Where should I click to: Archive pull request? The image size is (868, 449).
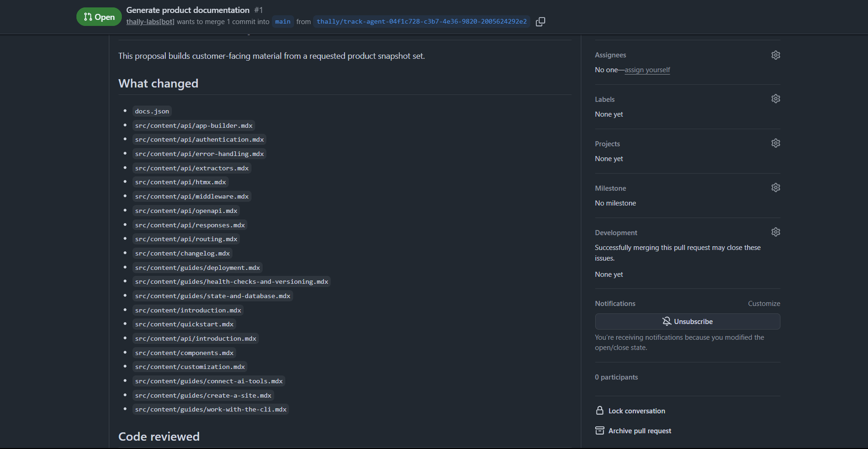[x=633, y=431]
